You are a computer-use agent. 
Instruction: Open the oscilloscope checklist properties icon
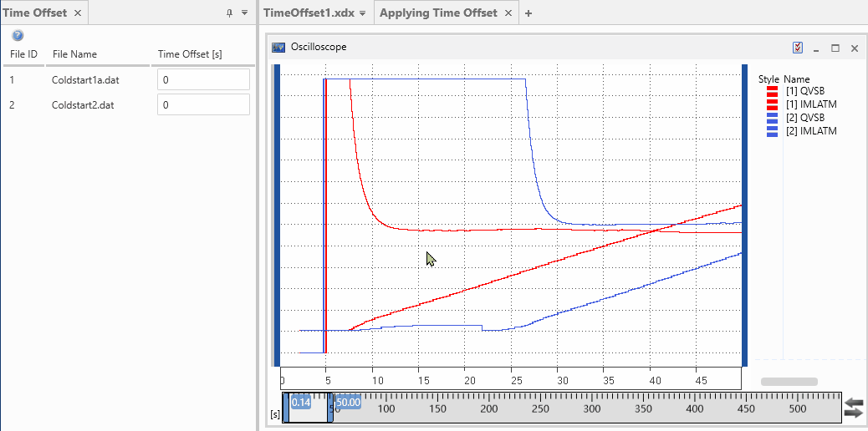point(798,48)
